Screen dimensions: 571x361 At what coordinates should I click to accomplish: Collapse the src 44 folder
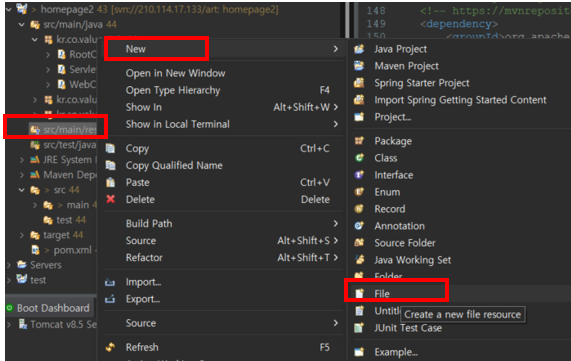[21, 190]
